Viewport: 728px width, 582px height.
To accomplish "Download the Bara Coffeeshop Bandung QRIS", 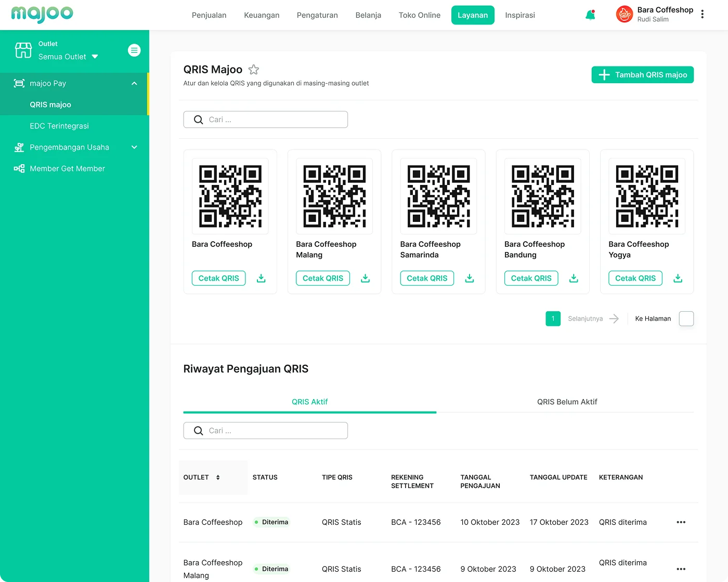I will coord(574,278).
